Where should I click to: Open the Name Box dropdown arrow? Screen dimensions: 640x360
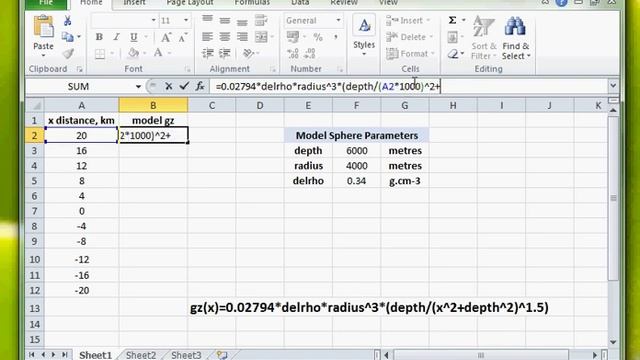(x=138, y=87)
